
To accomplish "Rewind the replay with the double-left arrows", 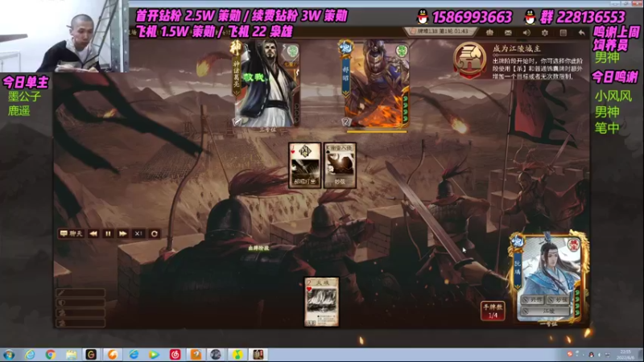I will click(93, 233).
